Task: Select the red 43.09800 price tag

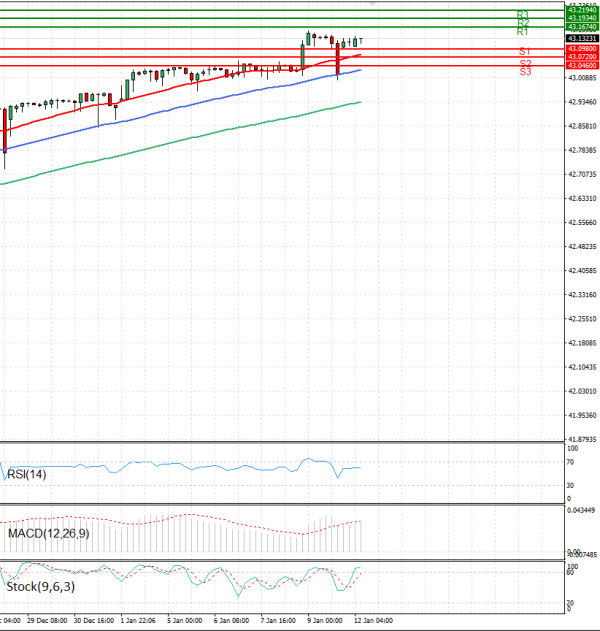Action: coord(581,48)
